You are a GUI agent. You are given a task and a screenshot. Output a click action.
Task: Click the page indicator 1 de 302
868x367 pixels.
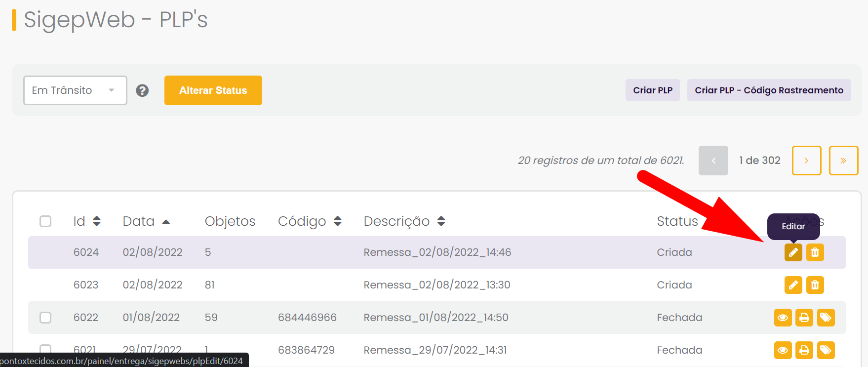coord(760,161)
